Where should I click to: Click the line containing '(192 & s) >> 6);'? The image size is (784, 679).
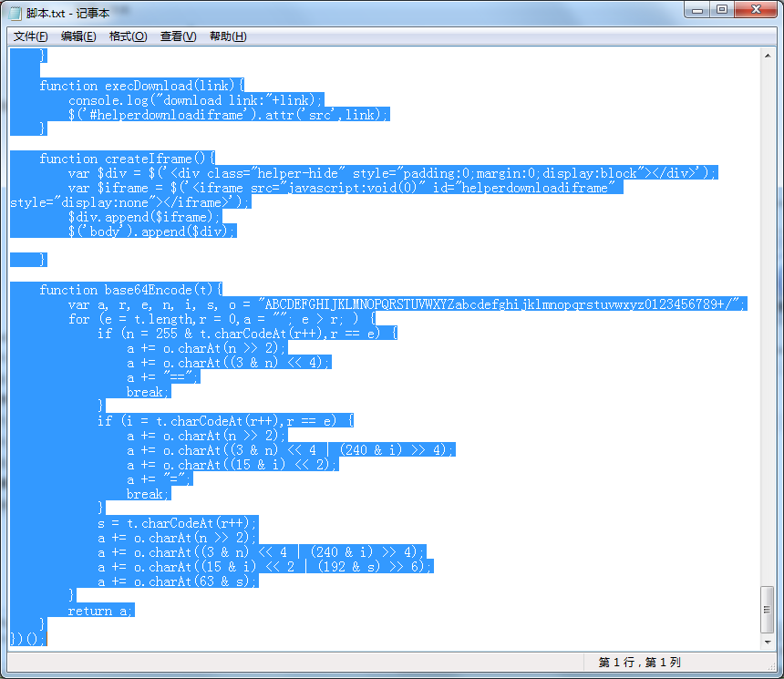click(265, 567)
